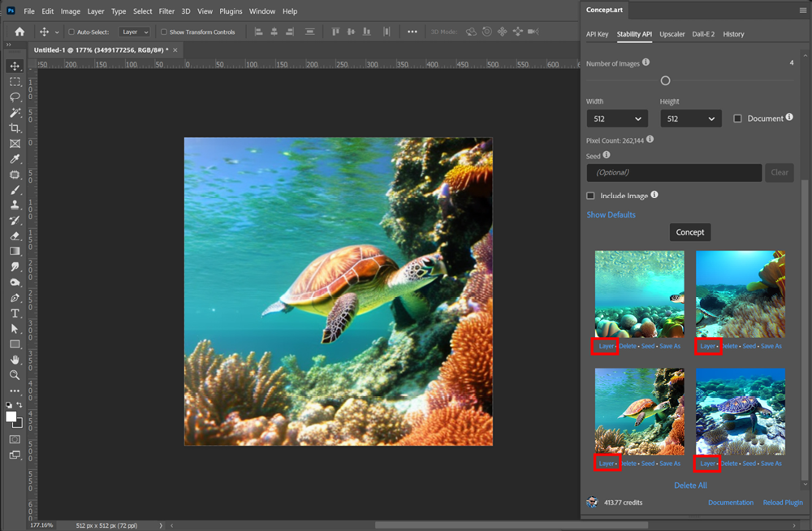Viewport: 812px width, 531px height.
Task: Click the foreground color swatch
Action: coord(11,417)
